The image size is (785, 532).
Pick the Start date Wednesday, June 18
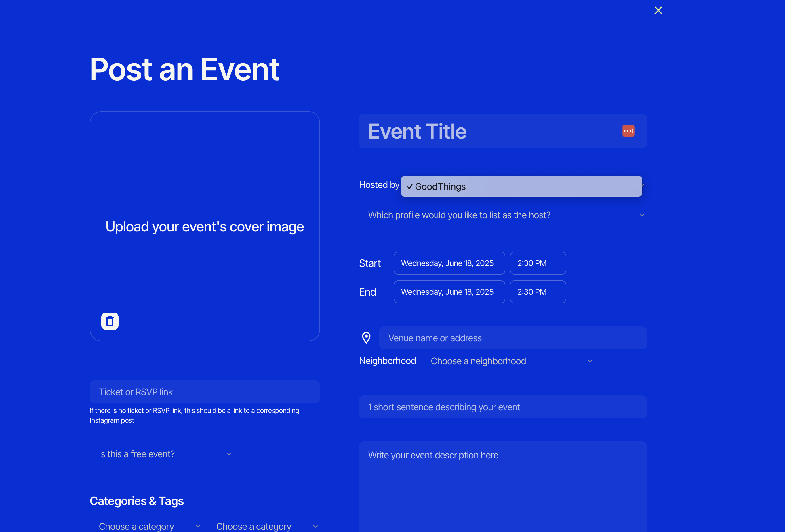coord(449,263)
